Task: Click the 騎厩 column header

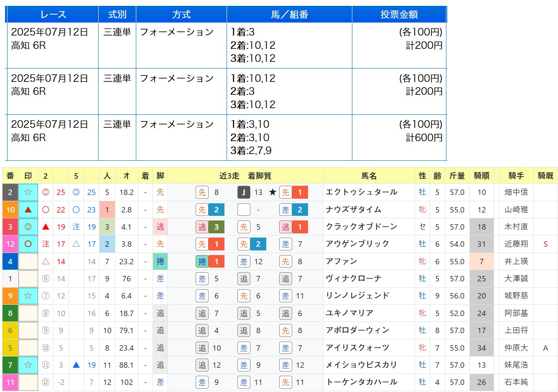Action: pos(545,176)
